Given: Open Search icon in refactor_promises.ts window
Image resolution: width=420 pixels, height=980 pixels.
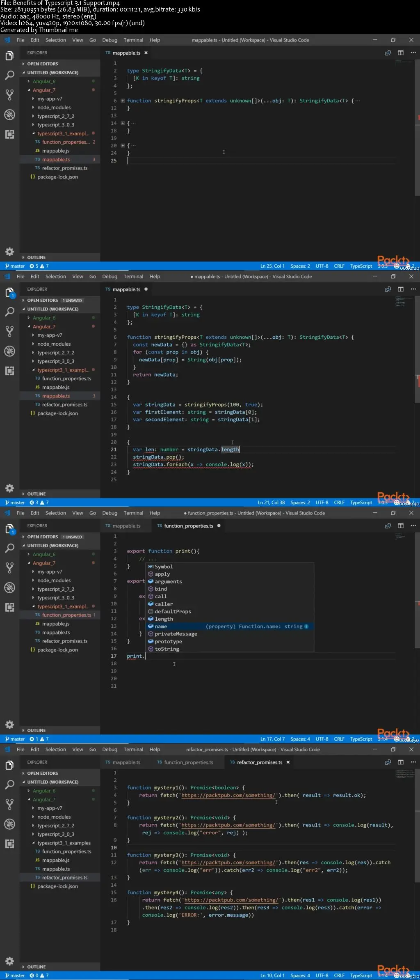Looking at the screenshot, I should pos(9,785).
